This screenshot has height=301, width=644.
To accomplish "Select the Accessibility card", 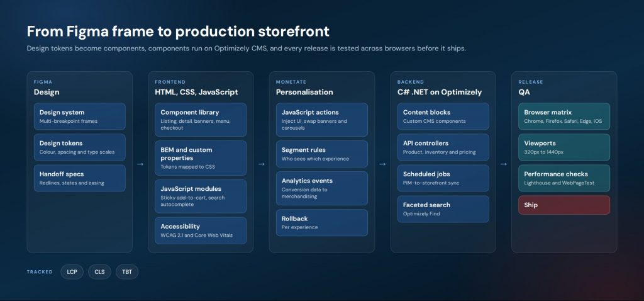I will point(201,230).
